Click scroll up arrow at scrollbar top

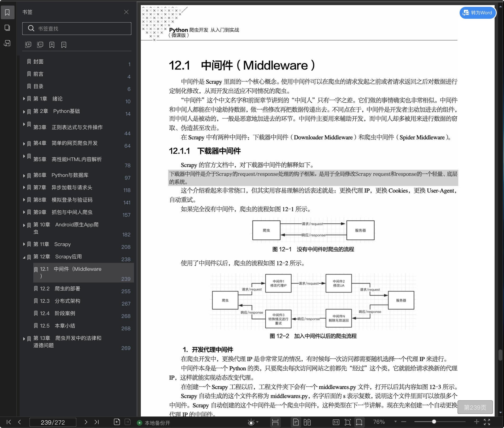coord(500,7)
